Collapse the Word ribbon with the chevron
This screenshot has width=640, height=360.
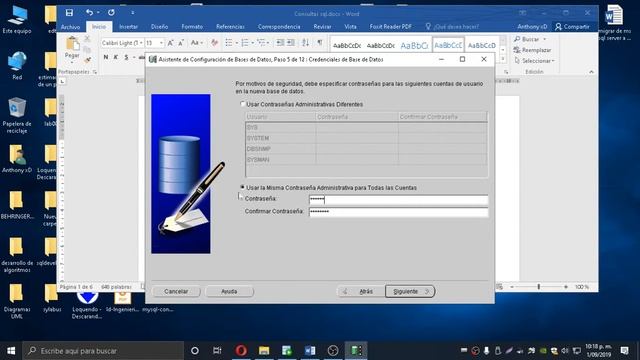pyautogui.click(x=591, y=72)
